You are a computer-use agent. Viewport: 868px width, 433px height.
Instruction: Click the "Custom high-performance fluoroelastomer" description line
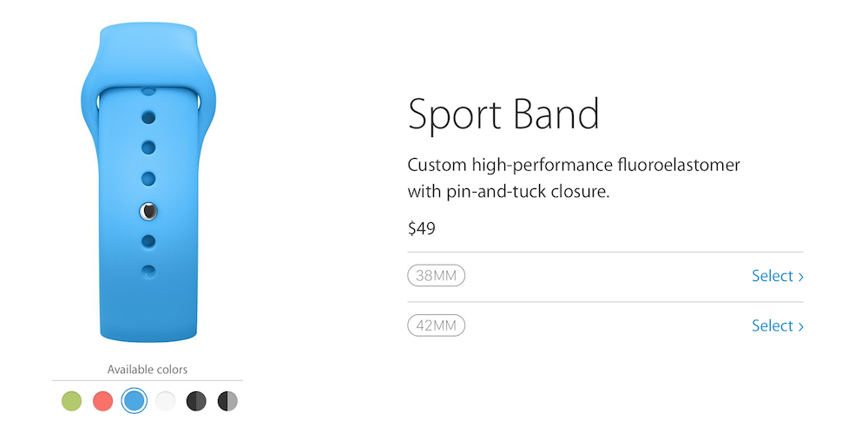[573, 165]
